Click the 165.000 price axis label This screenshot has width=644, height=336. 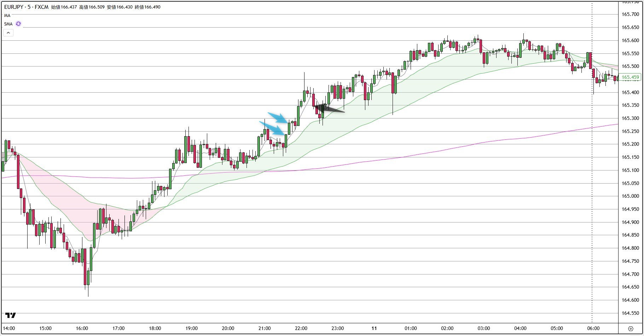click(x=630, y=196)
